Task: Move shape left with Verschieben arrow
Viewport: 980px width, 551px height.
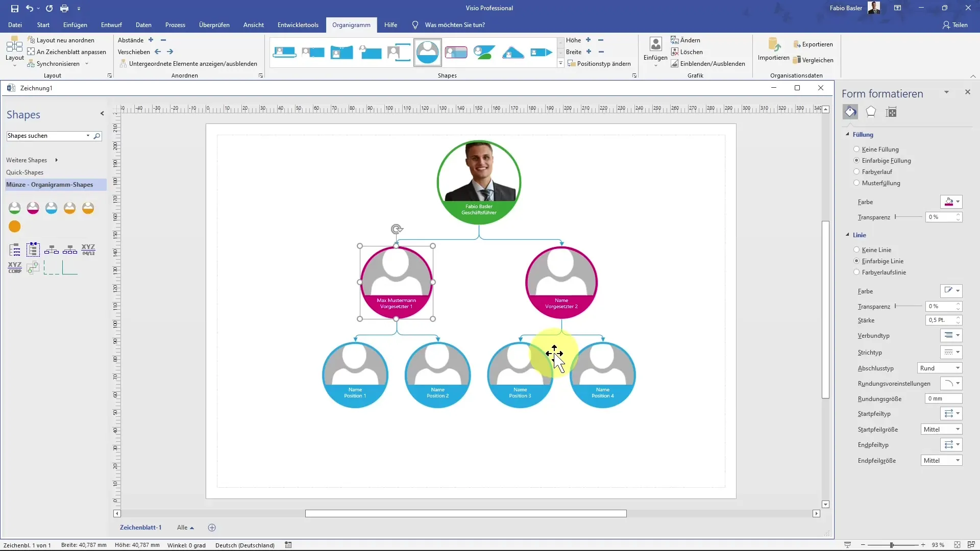Action: point(158,52)
